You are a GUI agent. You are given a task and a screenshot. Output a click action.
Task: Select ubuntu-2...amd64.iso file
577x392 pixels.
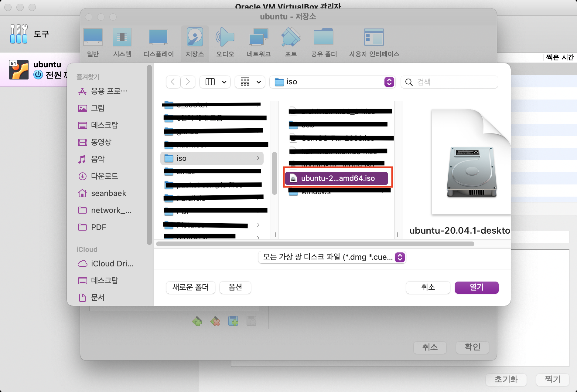point(336,178)
